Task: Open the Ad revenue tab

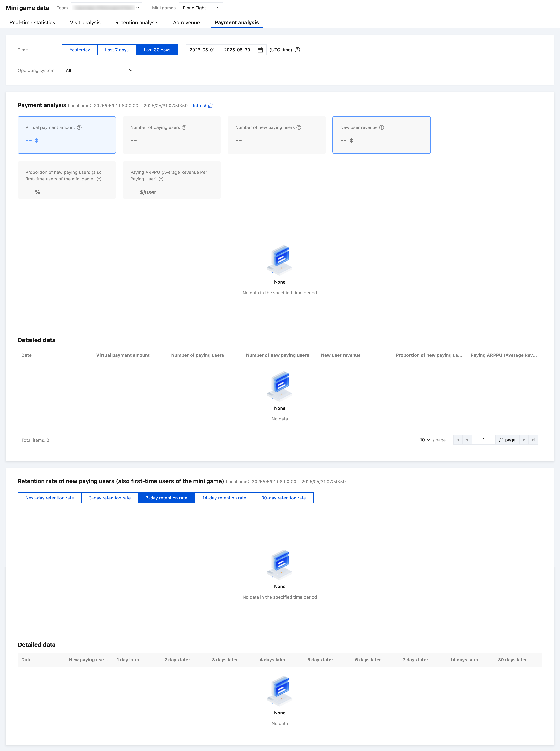Action: [x=186, y=22]
